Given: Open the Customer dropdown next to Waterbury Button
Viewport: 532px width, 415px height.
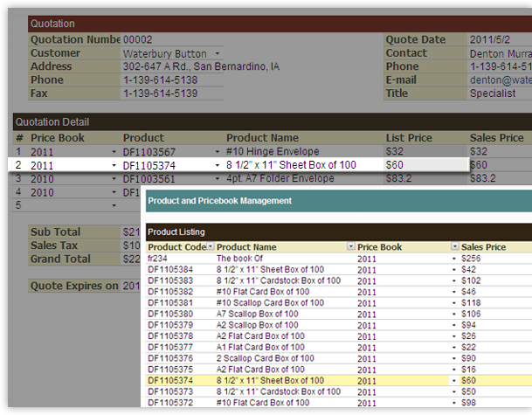Looking at the screenshot, I should click(218, 53).
